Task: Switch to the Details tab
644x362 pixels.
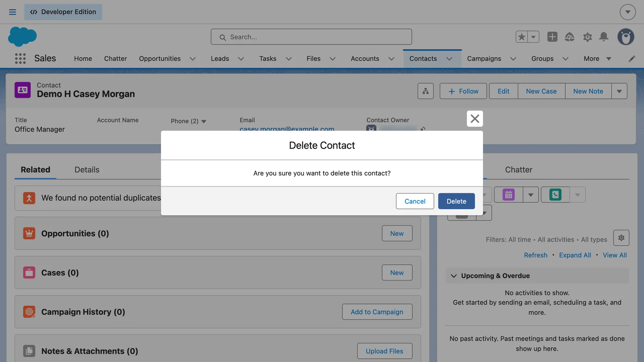Action: pos(87,170)
